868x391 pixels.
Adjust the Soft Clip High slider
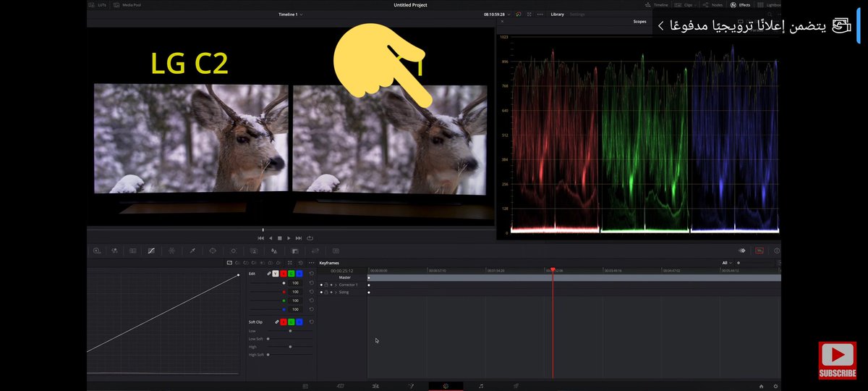(x=290, y=347)
